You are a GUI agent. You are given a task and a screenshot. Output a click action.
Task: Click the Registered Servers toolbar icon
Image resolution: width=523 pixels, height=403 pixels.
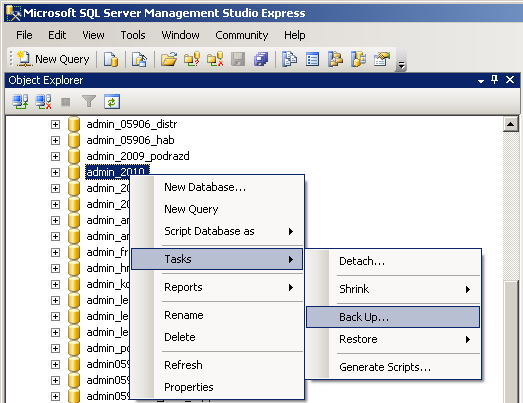(290, 59)
